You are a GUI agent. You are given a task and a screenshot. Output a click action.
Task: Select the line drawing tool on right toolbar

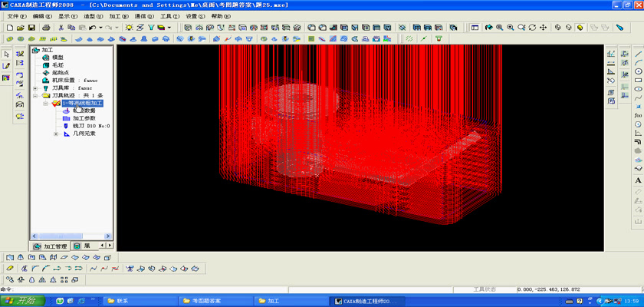point(638,54)
